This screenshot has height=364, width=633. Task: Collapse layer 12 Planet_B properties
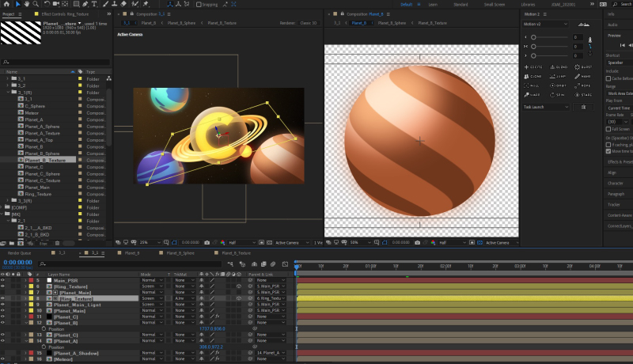(x=26, y=322)
